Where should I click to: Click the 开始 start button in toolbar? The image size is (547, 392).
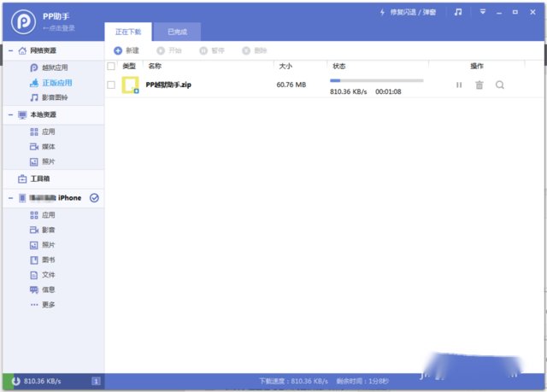point(169,51)
